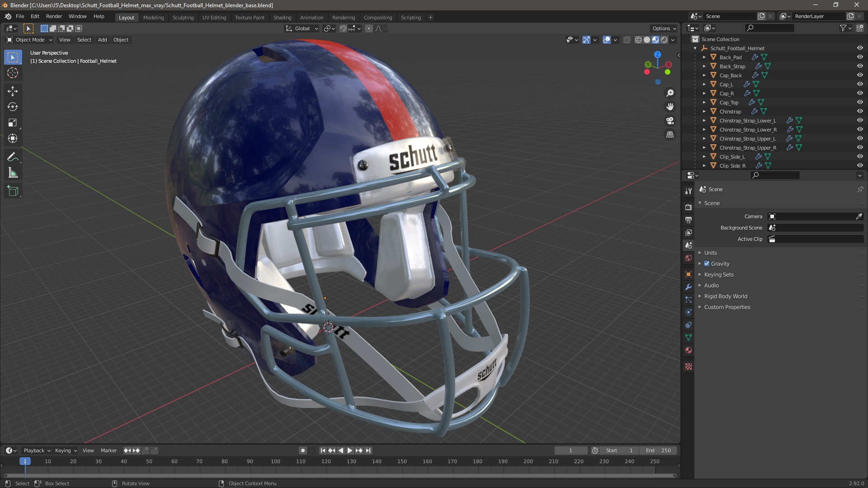Toggle the Gravity checkbox
Viewport: 868px width, 488px height.
pos(707,263)
